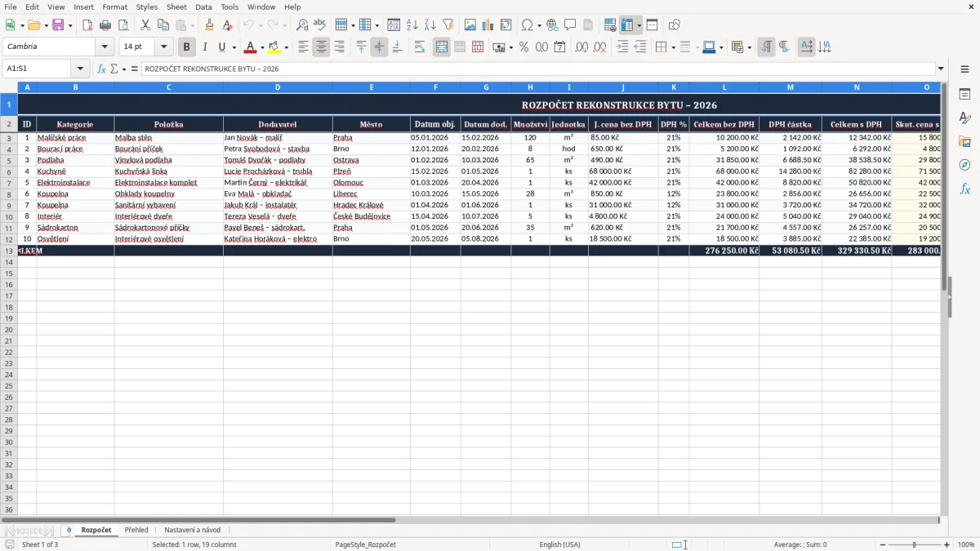Adjust the zoom slider in status bar

click(915, 544)
